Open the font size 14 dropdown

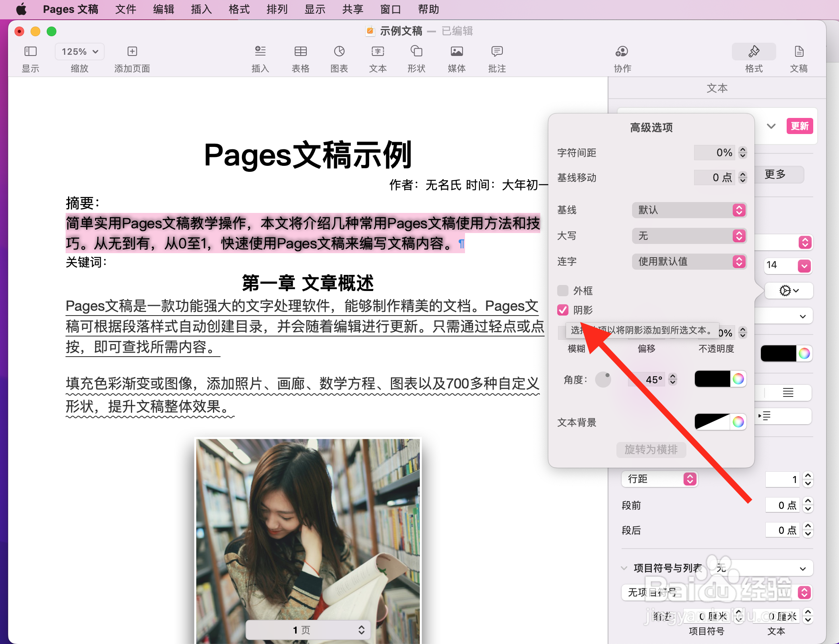(804, 266)
